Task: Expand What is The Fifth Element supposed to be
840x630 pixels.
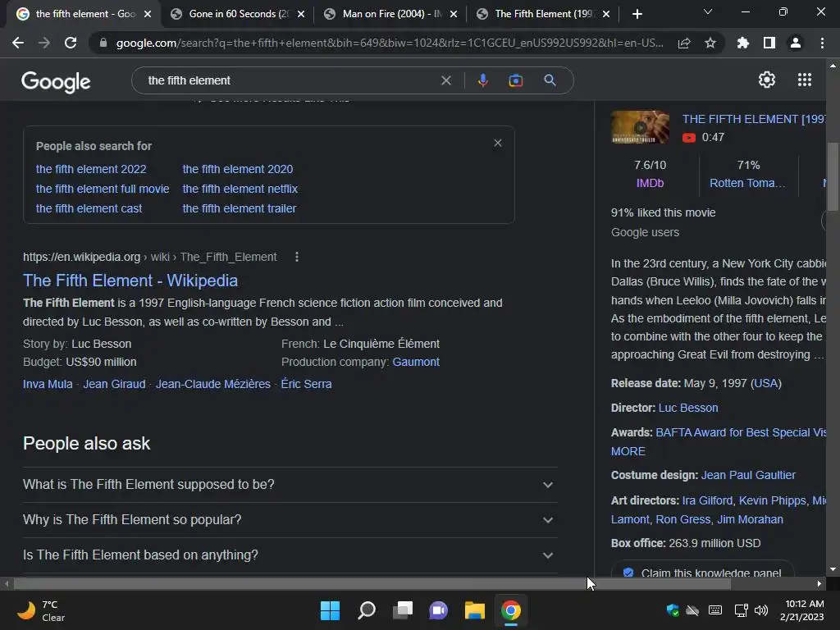Action: 290,484
